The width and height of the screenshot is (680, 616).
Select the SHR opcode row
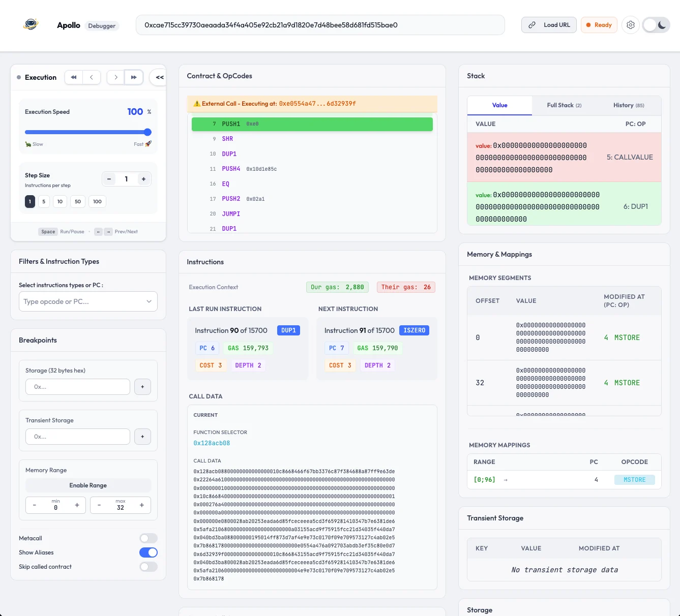[312, 139]
